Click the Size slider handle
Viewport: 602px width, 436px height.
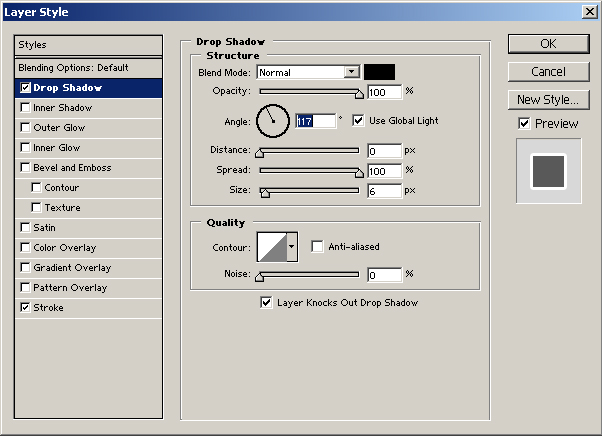tap(265, 193)
